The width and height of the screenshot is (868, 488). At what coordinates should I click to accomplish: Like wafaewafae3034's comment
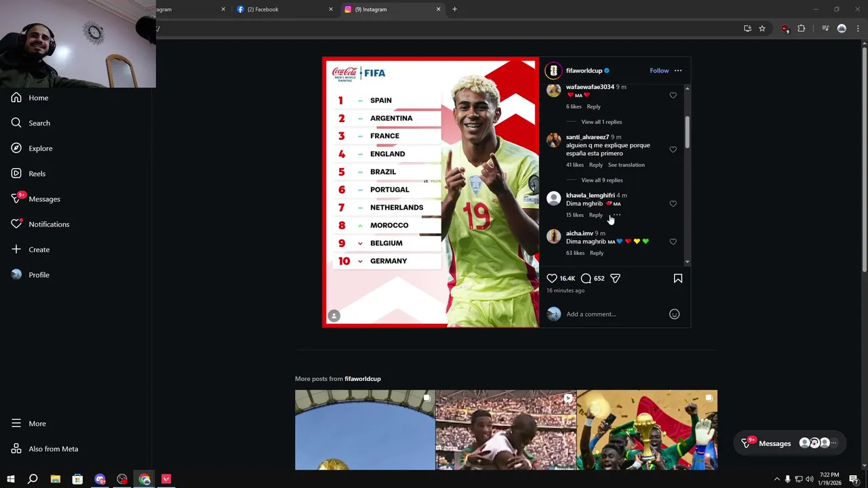tap(673, 96)
